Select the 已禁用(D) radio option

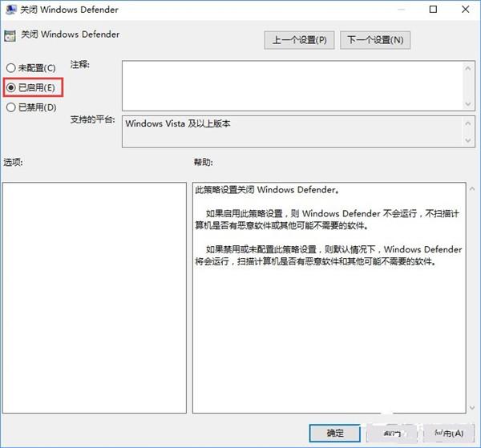coord(31,107)
